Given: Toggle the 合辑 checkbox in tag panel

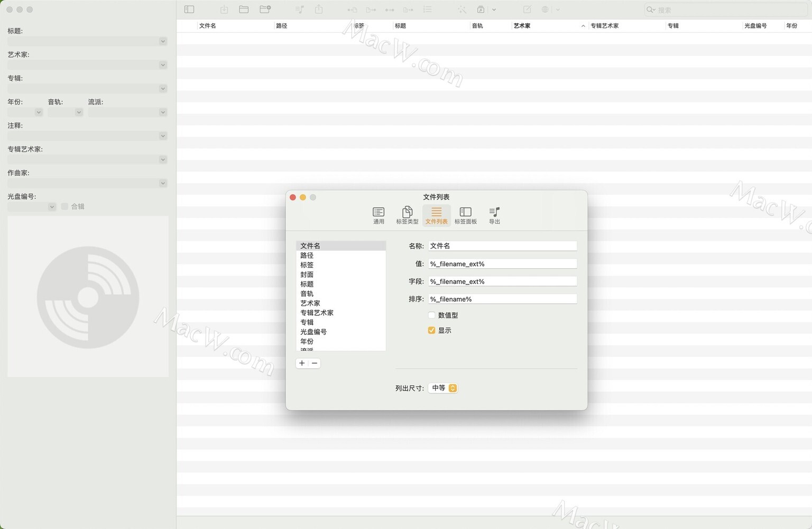Looking at the screenshot, I should pyautogui.click(x=64, y=206).
